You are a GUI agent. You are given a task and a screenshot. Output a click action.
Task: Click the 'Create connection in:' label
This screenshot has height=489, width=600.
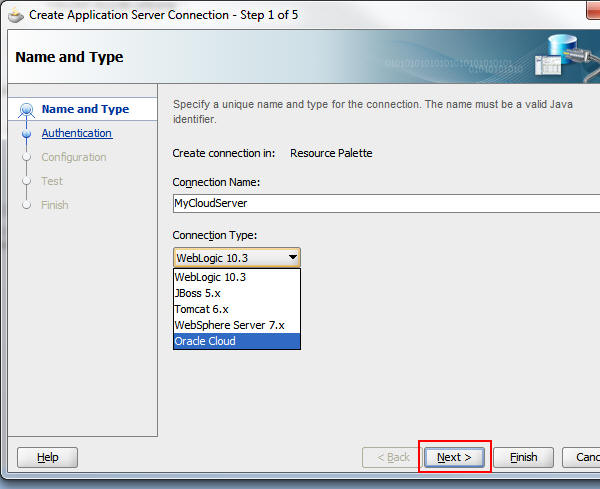[x=224, y=153]
